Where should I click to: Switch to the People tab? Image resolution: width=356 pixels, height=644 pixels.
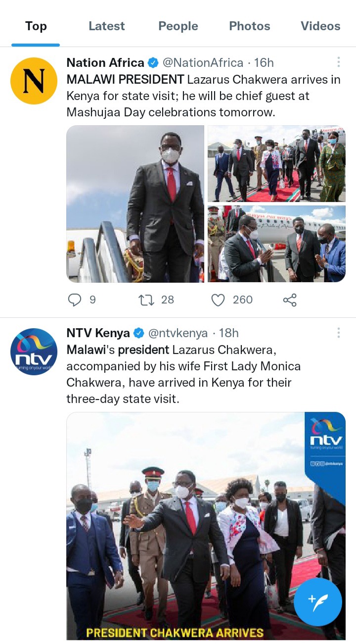point(178,26)
